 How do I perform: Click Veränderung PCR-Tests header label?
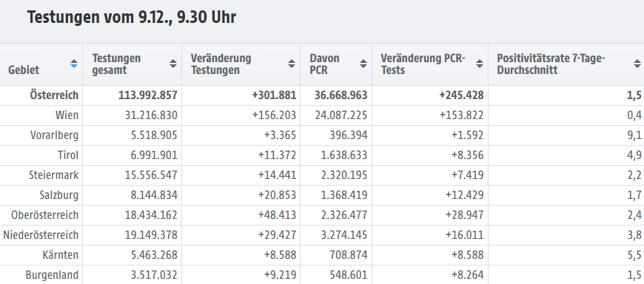click(423, 64)
